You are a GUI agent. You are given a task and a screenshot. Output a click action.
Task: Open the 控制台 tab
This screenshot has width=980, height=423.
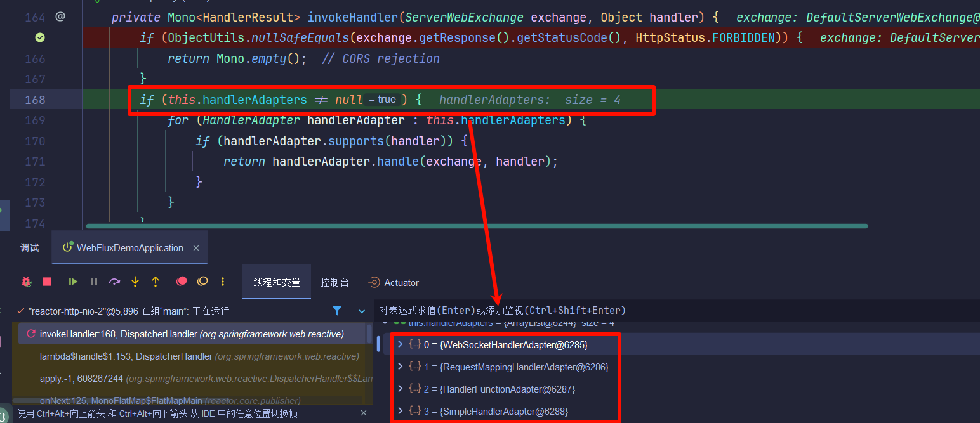tap(334, 282)
